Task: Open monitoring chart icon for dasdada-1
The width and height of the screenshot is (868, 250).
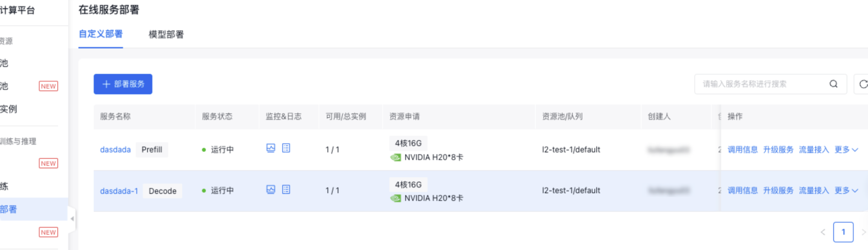Action: pos(271,189)
